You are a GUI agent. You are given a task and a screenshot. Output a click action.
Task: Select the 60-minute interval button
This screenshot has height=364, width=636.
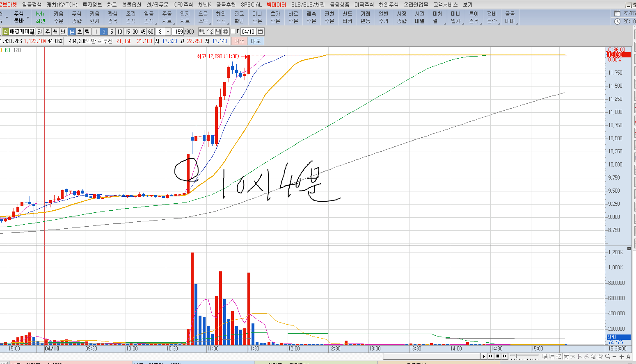151,32
